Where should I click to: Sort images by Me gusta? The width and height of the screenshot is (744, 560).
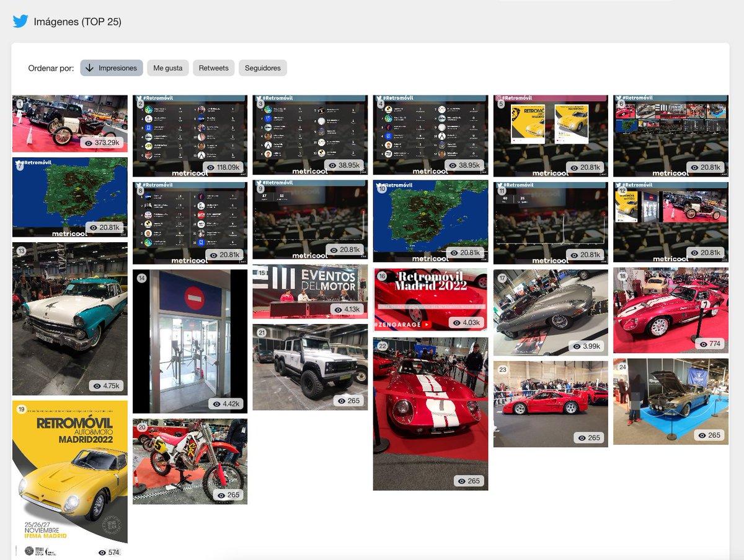tap(168, 68)
